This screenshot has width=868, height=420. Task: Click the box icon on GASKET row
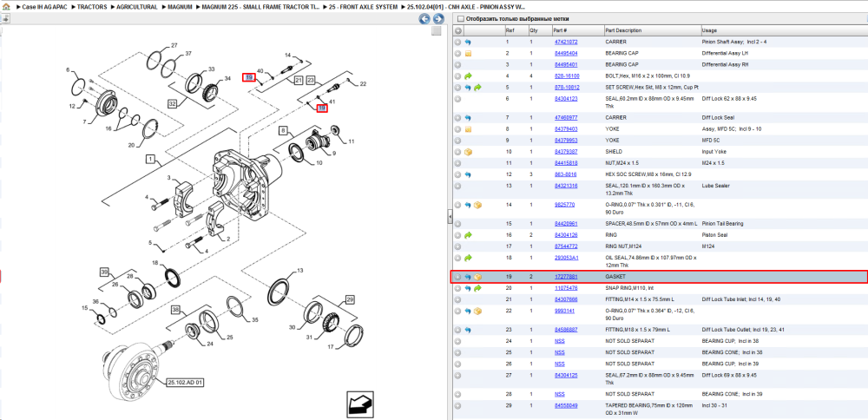(477, 277)
